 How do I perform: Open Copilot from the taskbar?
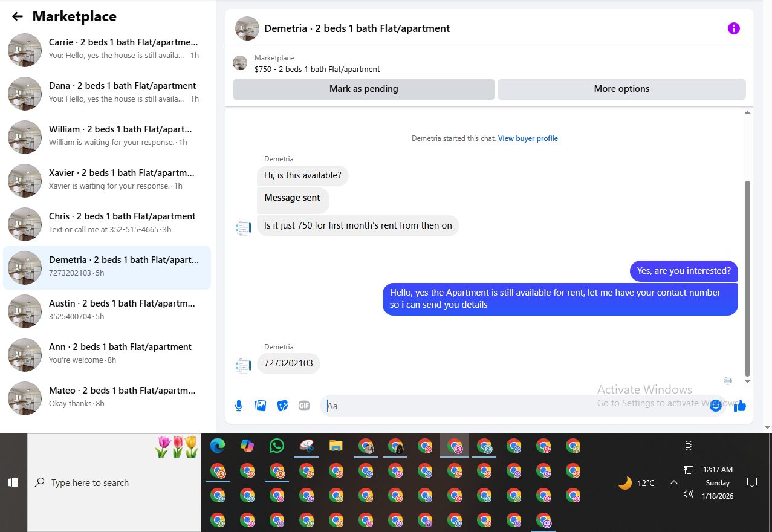coord(247,446)
